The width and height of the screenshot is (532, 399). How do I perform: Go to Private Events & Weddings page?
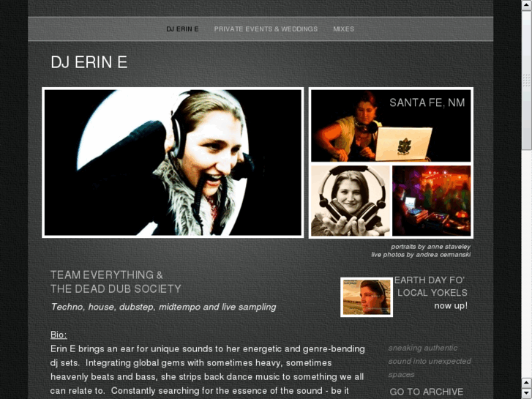click(266, 29)
